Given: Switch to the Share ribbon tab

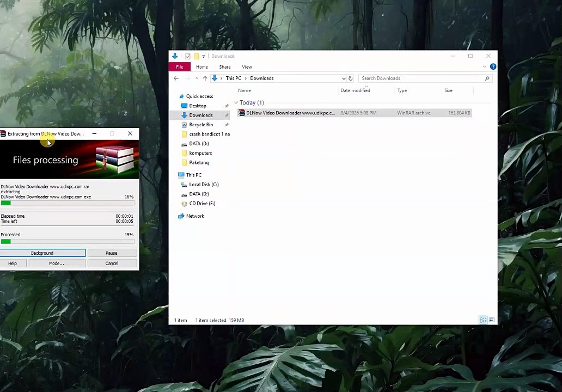Looking at the screenshot, I should (x=225, y=67).
